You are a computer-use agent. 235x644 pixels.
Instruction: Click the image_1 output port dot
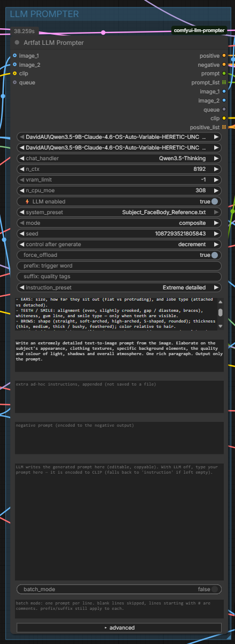[x=224, y=91]
